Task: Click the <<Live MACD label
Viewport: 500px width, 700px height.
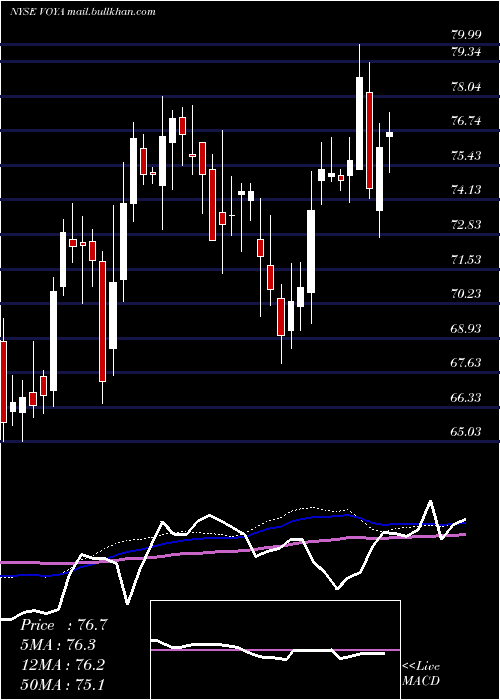Action: (x=421, y=674)
